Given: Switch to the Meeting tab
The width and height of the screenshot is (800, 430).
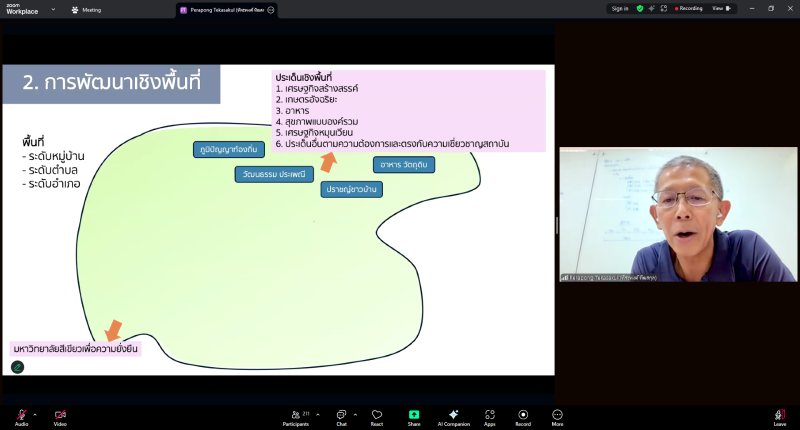Looking at the screenshot, I should tap(86, 9).
